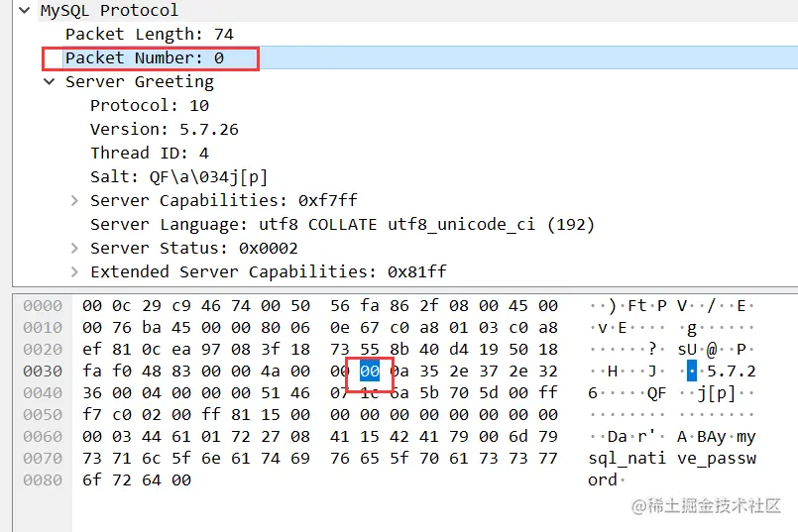Image resolution: width=798 pixels, height=532 pixels.
Task: Click the 'MySQL Protocol' header text
Action: click(109, 10)
